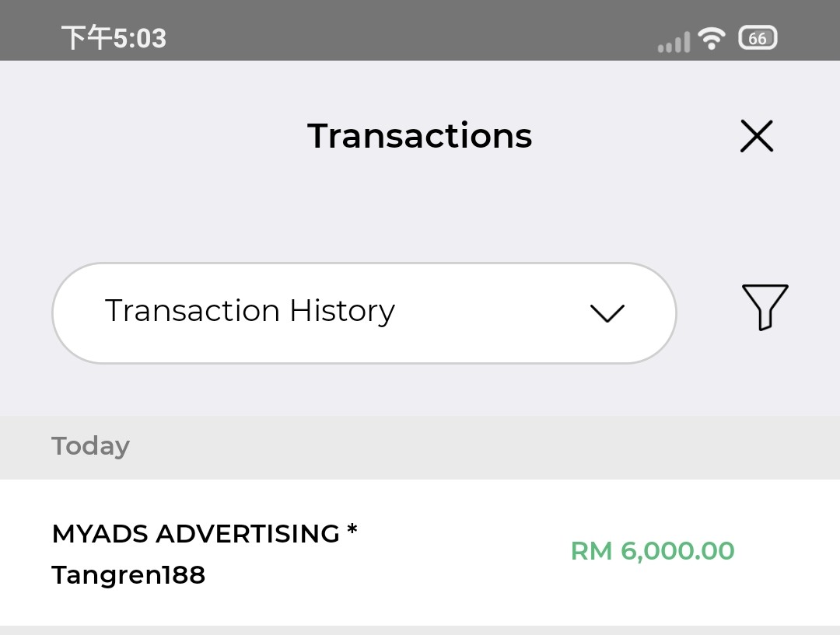Image resolution: width=840 pixels, height=635 pixels.
Task: Tap the number 66 inside the battery
Action: click(757, 38)
